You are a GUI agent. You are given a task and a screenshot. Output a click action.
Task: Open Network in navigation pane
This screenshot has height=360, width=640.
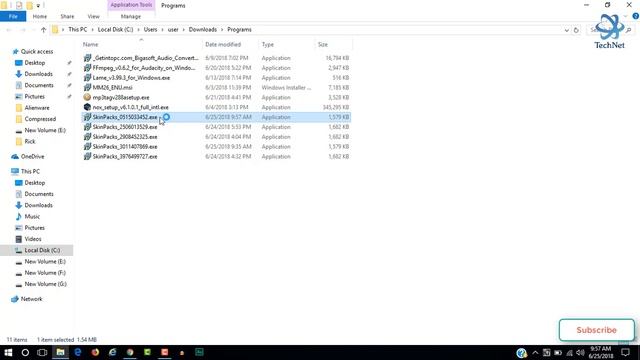click(31, 299)
